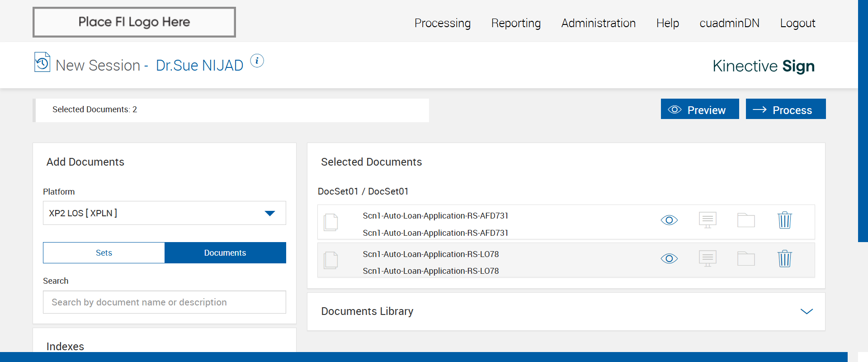Viewport: 868px width, 362px height.
Task: Click the presentation icon for LO78 document
Action: point(708,259)
